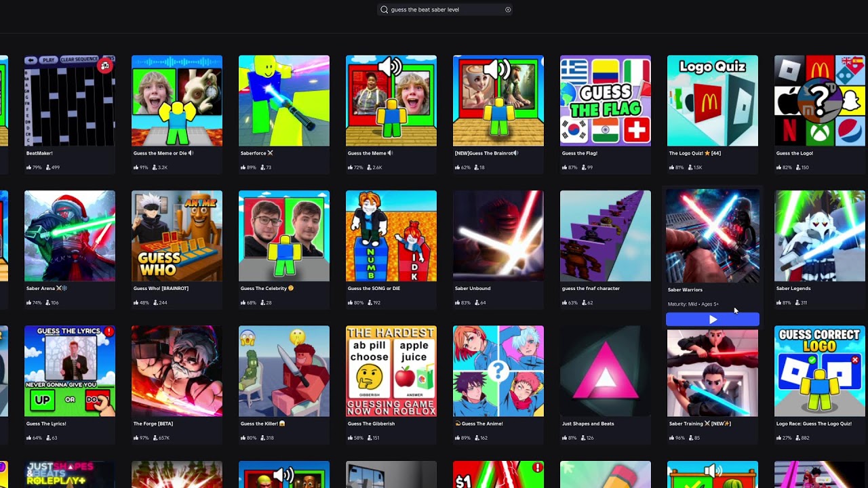Open the Saber Arena thumbnail
Screen dimensions: 868x488
click(x=70, y=236)
